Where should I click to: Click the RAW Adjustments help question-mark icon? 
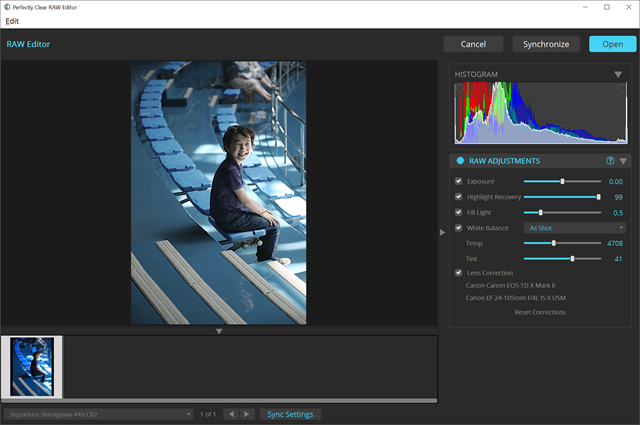pos(610,160)
